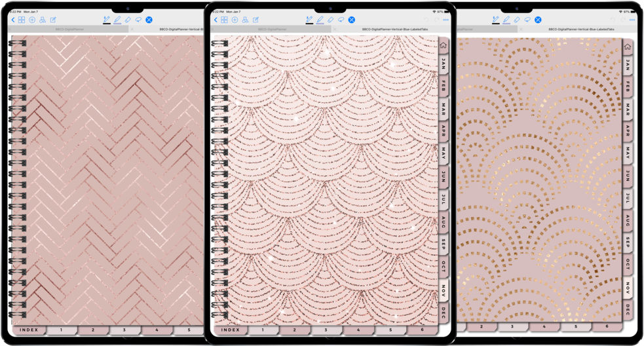Image resolution: width=644 pixels, height=346 pixels.
Task: Select the pen tool on the left iPad
Action: point(107,20)
